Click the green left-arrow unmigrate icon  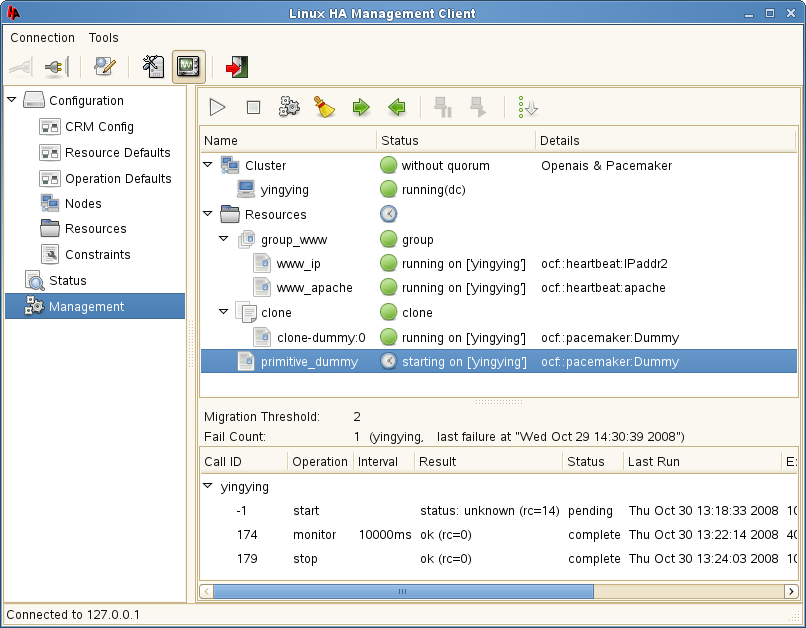(397, 107)
